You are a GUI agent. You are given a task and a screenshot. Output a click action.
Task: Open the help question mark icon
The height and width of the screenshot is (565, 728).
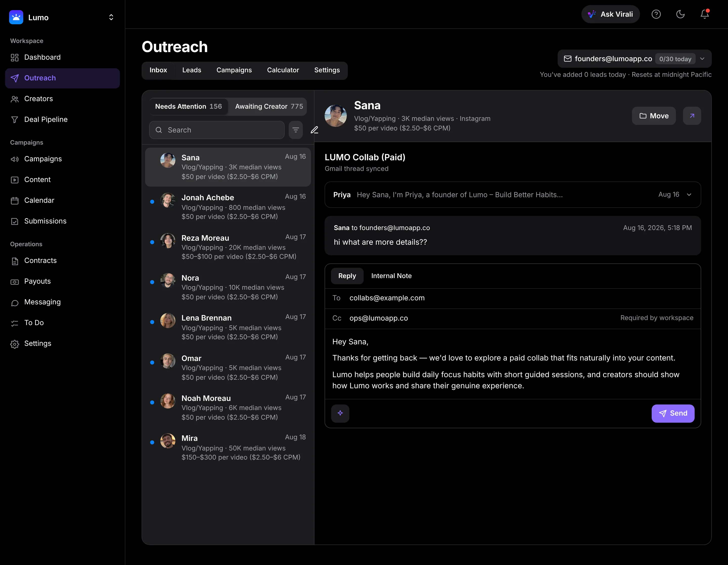click(x=656, y=14)
